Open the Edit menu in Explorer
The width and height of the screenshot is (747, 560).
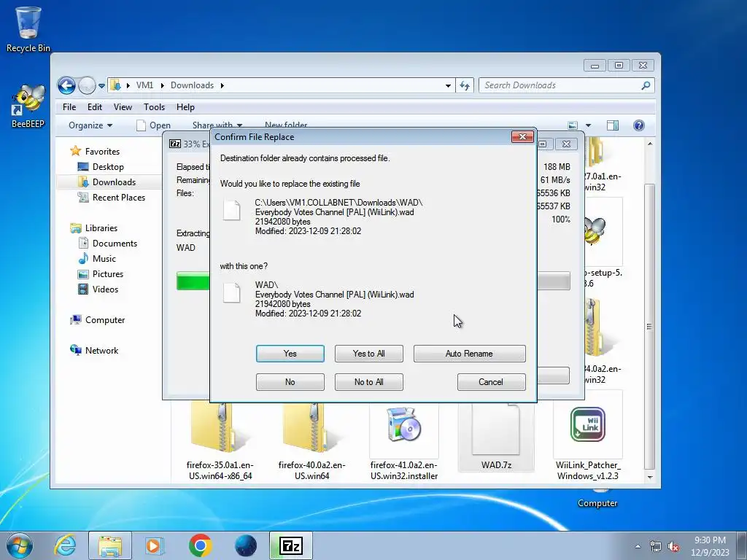(x=94, y=107)
